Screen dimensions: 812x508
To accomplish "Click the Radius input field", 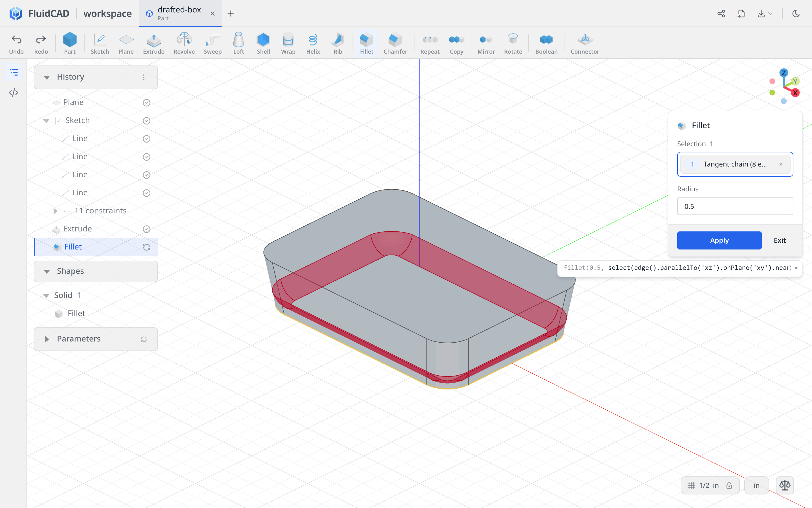I will pyautogui.click(x=735, y=206).
